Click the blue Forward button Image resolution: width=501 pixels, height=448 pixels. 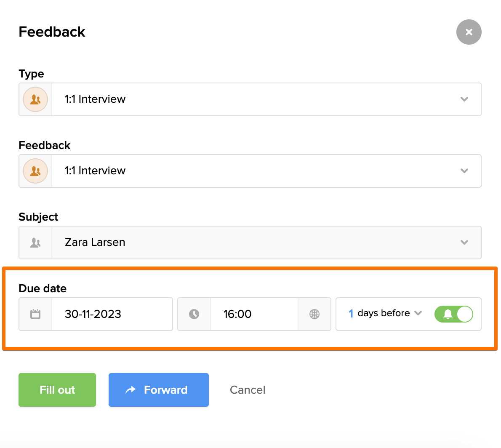[159, 390]
